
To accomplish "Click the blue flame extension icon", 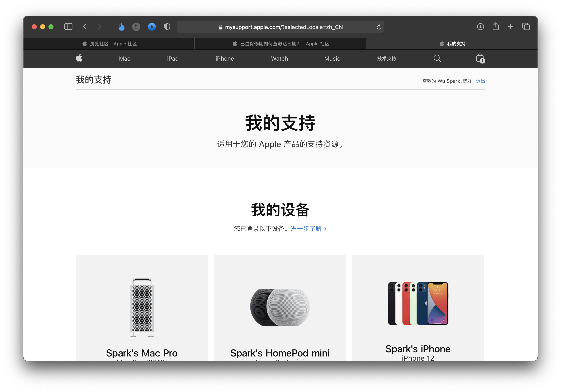I will [x=121, y=27].
